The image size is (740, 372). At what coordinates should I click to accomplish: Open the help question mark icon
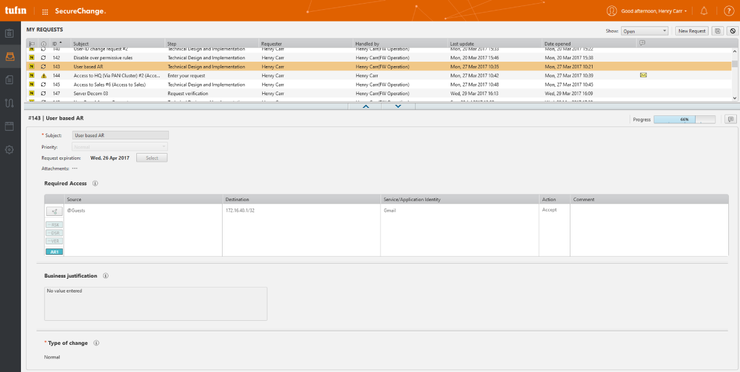coord(729,11)
